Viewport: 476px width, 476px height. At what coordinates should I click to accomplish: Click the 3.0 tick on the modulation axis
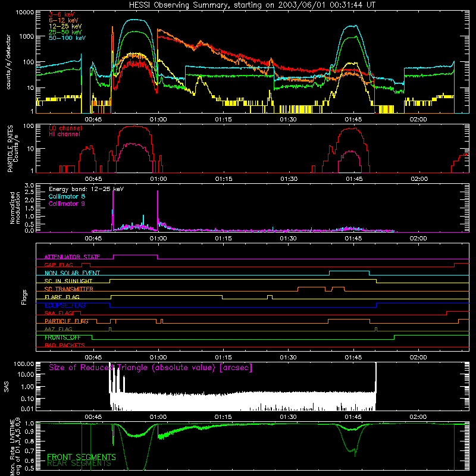(29, 186)
